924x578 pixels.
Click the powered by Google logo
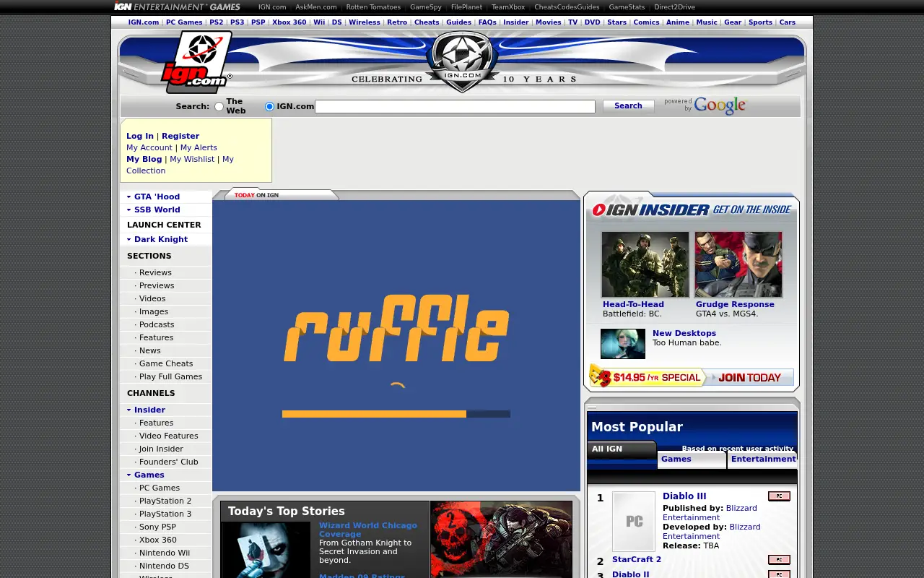tap(705, 105)
